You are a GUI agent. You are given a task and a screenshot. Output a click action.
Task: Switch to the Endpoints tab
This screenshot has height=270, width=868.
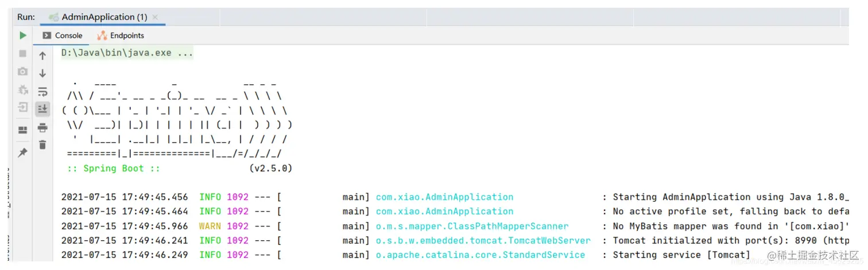[x=121, y=36]
